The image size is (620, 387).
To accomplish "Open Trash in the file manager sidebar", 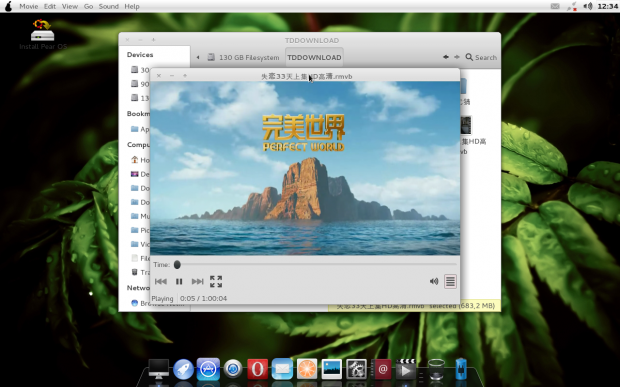I will click(x=140, y=272).
